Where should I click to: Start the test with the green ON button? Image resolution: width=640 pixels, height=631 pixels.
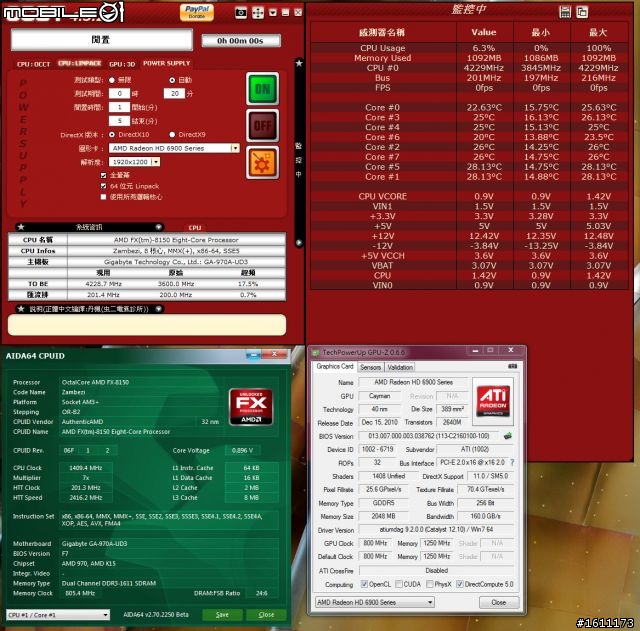[262, 89]
